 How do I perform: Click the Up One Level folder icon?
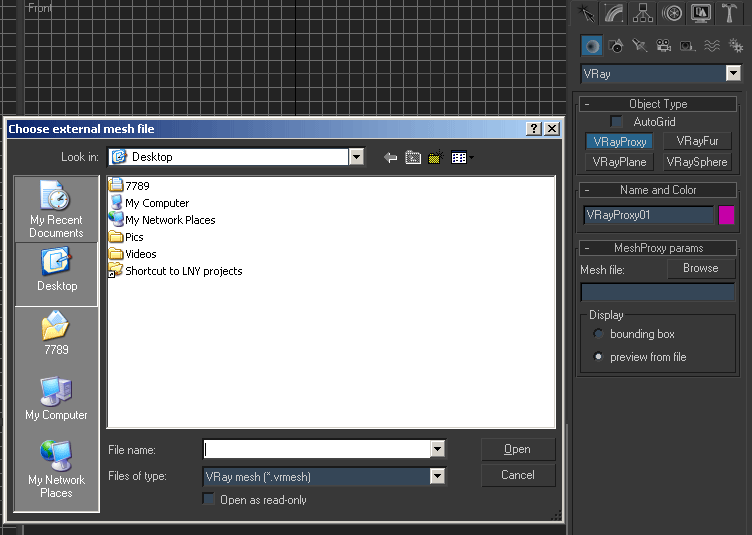point(413,157)
